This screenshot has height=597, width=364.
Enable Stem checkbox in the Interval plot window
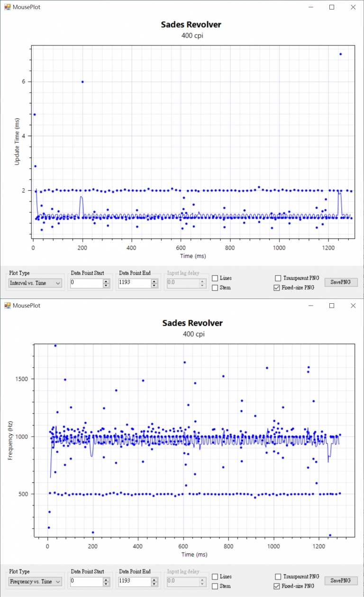(215, 288)
